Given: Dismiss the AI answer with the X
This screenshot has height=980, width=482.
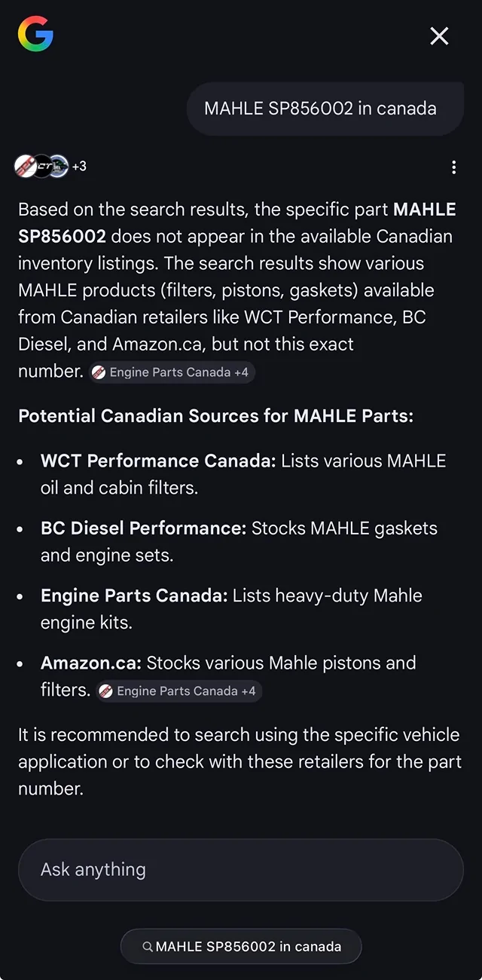Looking at the screenshot, I should (439, 35).
